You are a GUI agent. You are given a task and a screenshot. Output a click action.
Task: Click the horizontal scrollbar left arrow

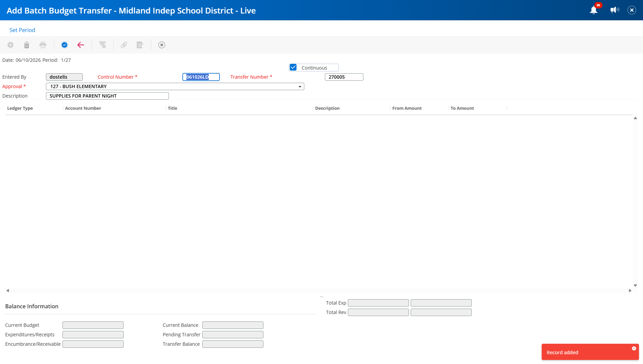(7, 291)
